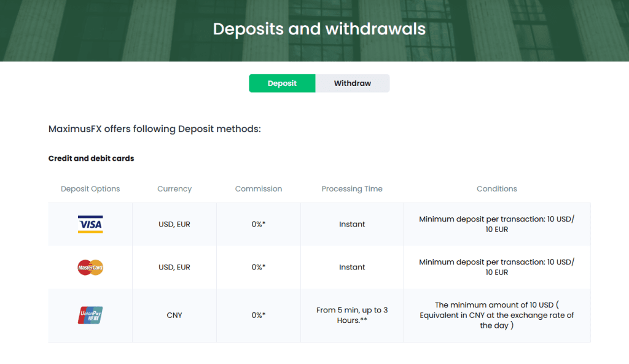Click the MasterCard logo
Image resolution: width=629 pixels, height=364 pixels.
90,267
